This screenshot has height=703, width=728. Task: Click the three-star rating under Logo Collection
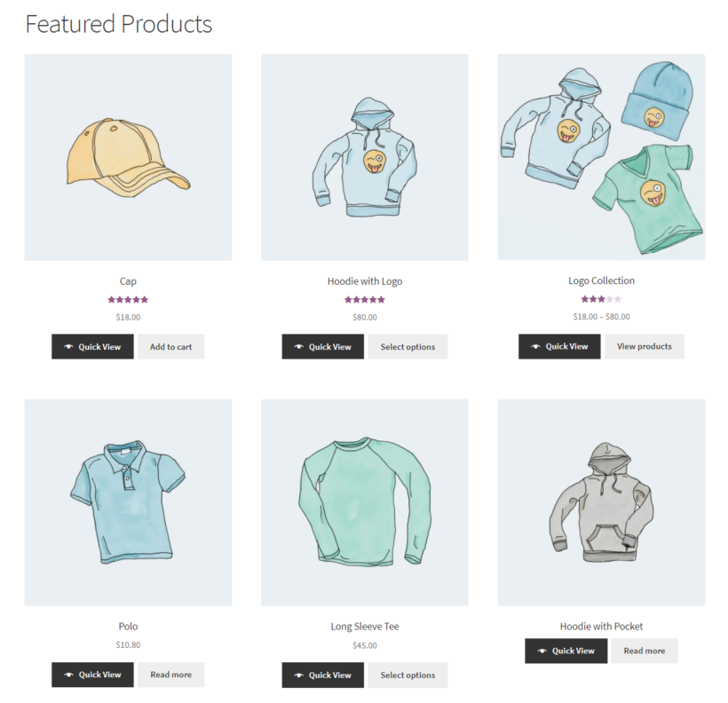tap(601, 299)
